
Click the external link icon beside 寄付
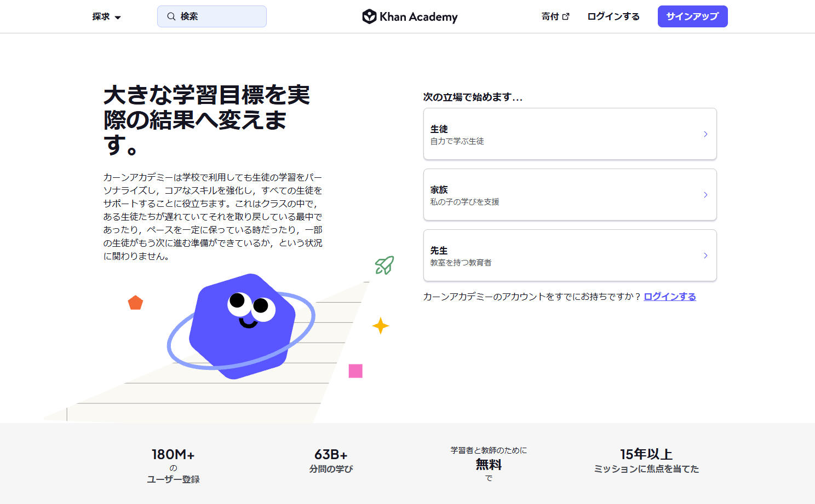[566, 16]
